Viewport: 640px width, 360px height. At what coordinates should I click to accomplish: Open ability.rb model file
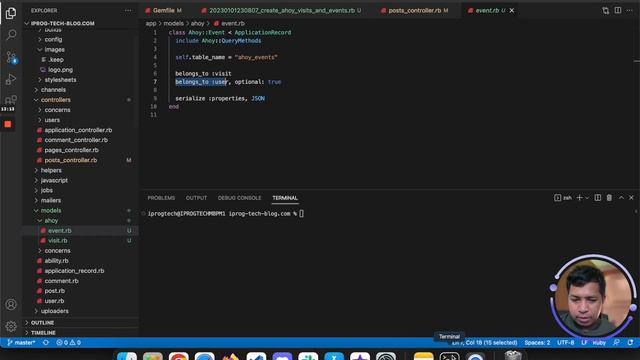click(x=56, y=261)
